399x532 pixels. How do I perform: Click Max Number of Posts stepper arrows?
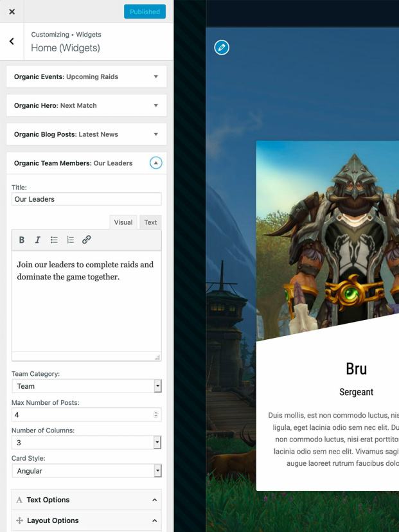coord(155,414)
